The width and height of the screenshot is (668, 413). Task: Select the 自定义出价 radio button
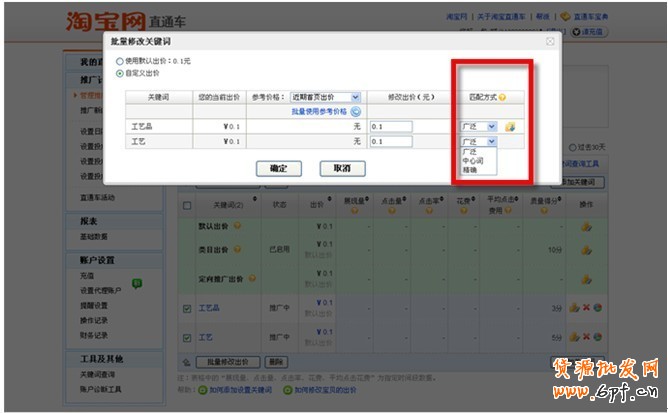(120, 73)
